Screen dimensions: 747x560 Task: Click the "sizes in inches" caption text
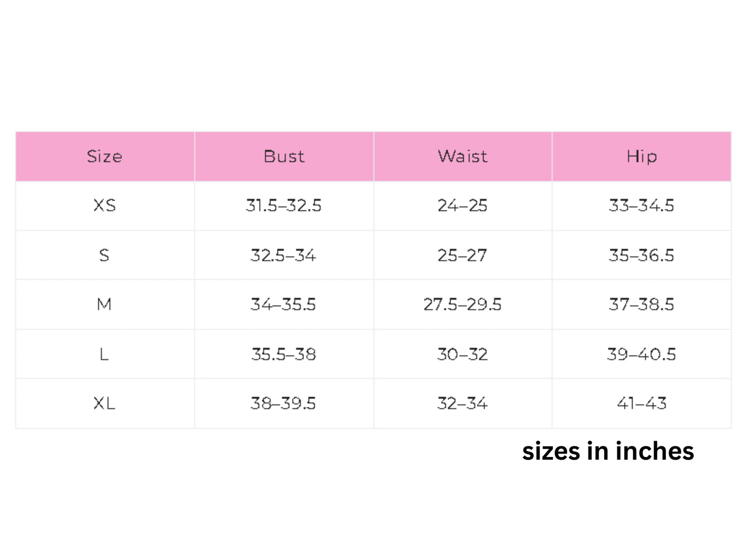[608, 451]
